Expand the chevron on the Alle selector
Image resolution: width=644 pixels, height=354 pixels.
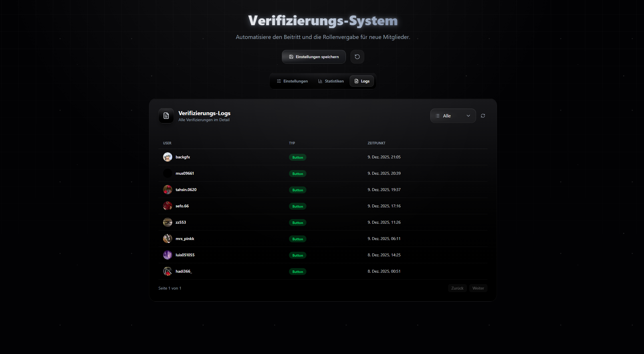[x=468, y=116]
